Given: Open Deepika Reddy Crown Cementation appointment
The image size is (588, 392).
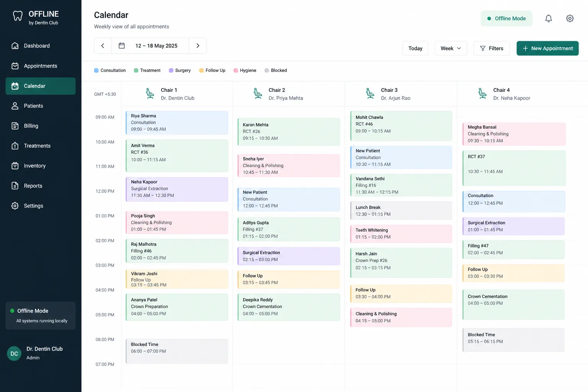Looking at the screenshot, I should pyautogui.click(x=289, y=307).
